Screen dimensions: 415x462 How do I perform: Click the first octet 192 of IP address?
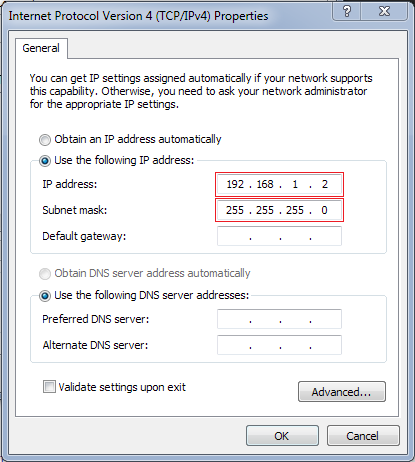[x=235, y=184]
